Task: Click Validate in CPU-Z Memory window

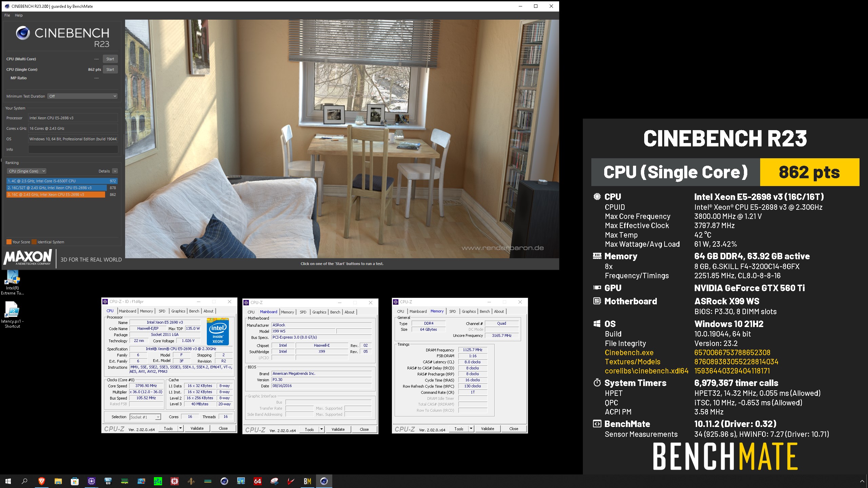Action: tap(488, 429)
